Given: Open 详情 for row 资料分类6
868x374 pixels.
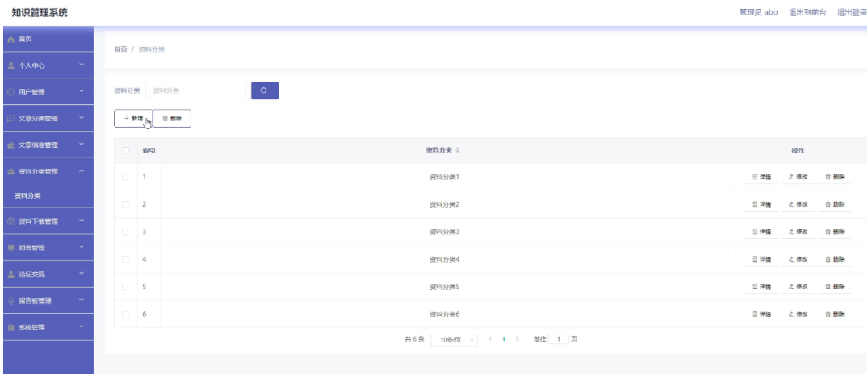Looking at the screenshot, I should tap(761, 314).
